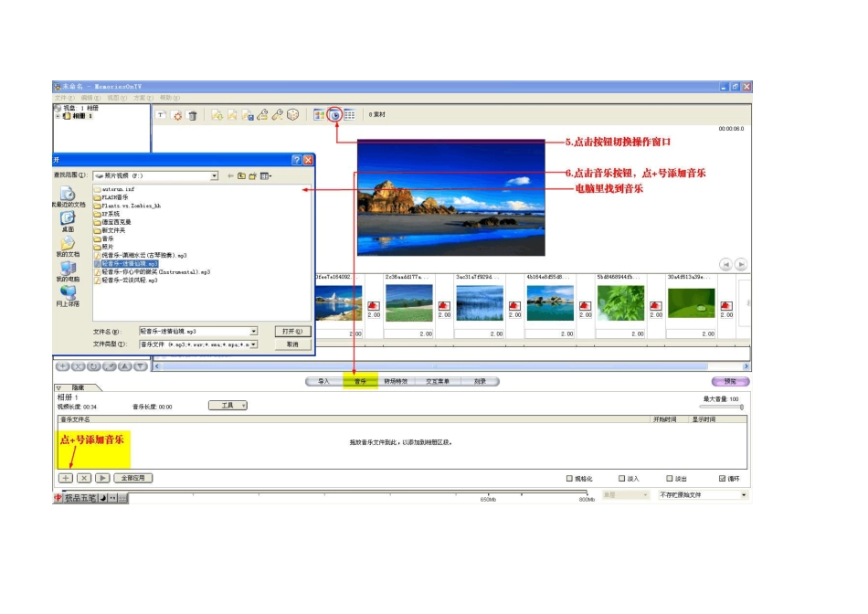This screenshot has height=614, width=868.
Task: Click the timeline horizontal scrollbar track
Action: [451, 366]
